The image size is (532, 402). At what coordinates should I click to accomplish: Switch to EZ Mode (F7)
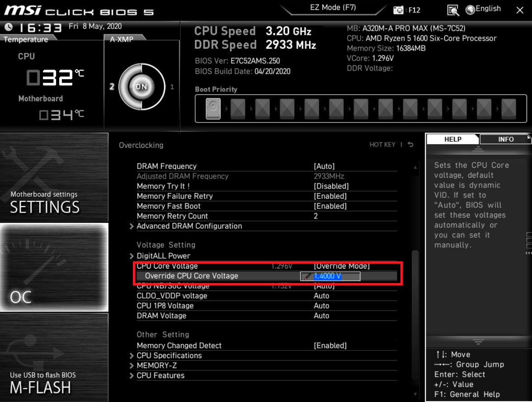click(x=333, y=8)
